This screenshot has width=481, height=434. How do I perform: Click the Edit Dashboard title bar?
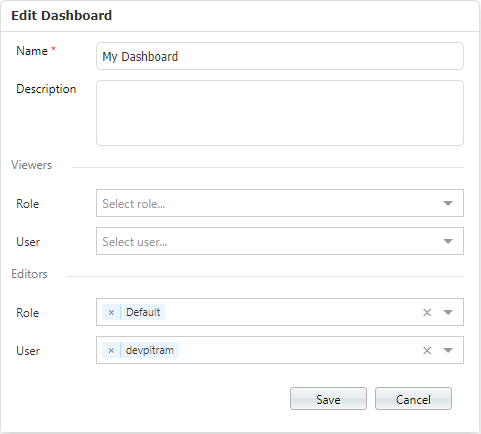(x=240, y=16)
